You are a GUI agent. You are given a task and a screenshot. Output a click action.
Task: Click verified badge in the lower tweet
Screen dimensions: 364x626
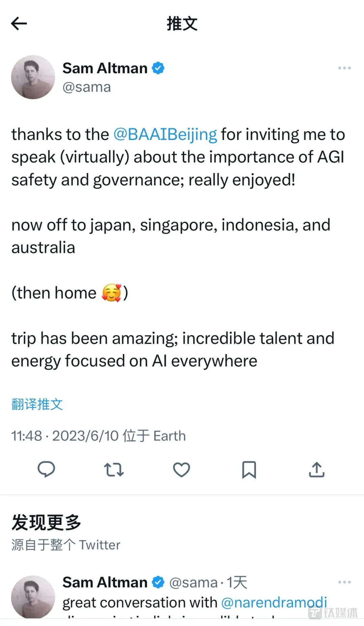(158, 582)
